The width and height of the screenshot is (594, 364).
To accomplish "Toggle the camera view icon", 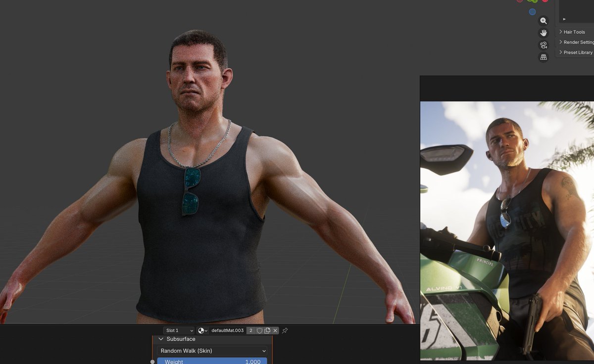I will 544,45.
